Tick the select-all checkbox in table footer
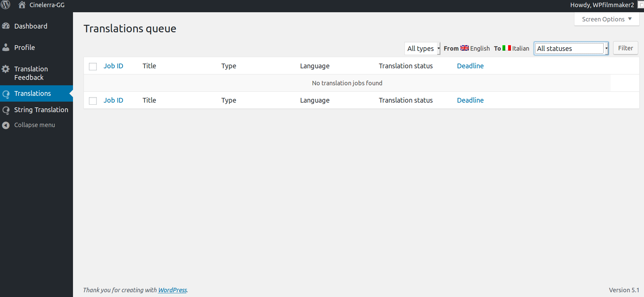This screenshot has width=644, height=297. (x=93, y=101)
